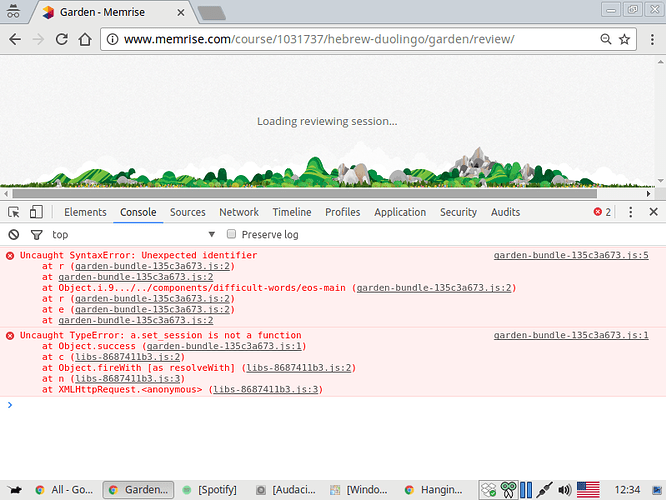Open network connection tray icon

point(544,490)
